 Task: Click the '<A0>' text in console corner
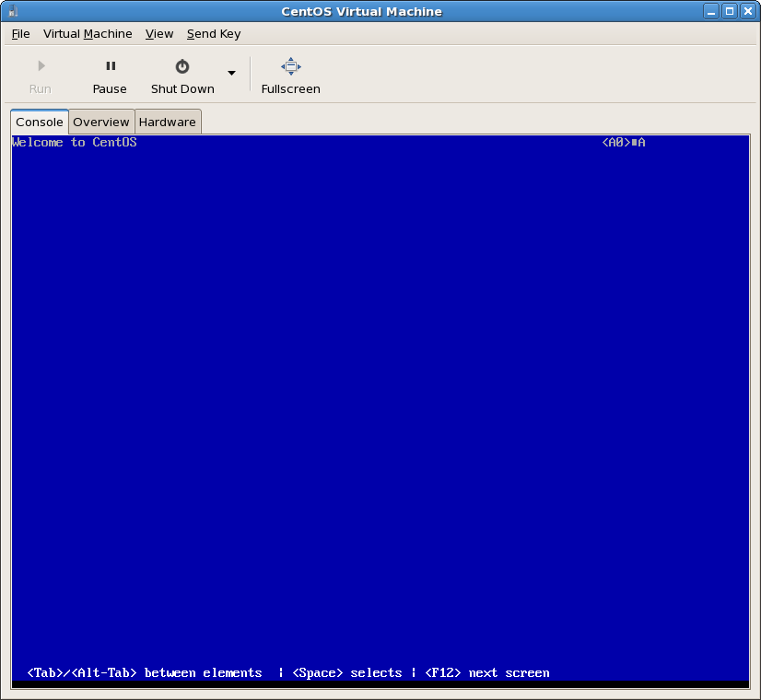[x=616, y=142]
